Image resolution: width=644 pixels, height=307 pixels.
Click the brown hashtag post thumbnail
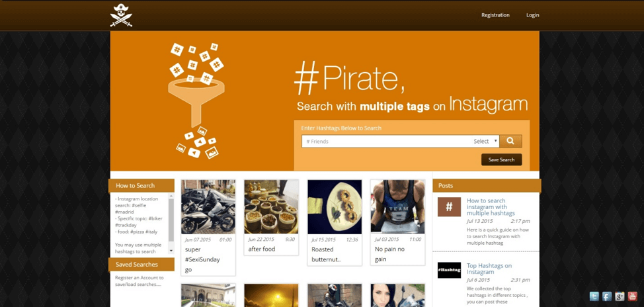tap(449, 206)
